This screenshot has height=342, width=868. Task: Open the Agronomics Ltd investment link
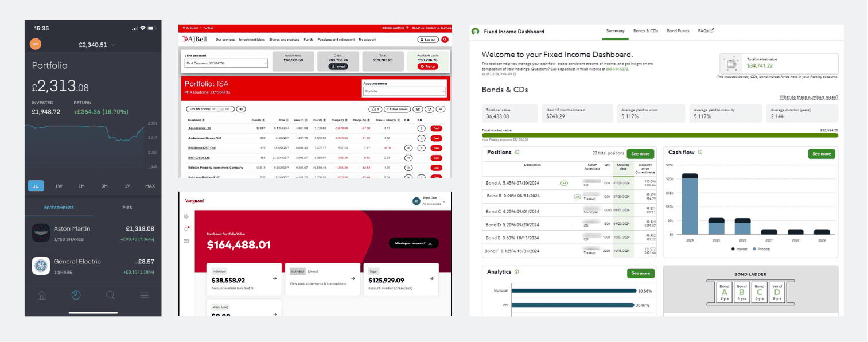pos(200,129)
